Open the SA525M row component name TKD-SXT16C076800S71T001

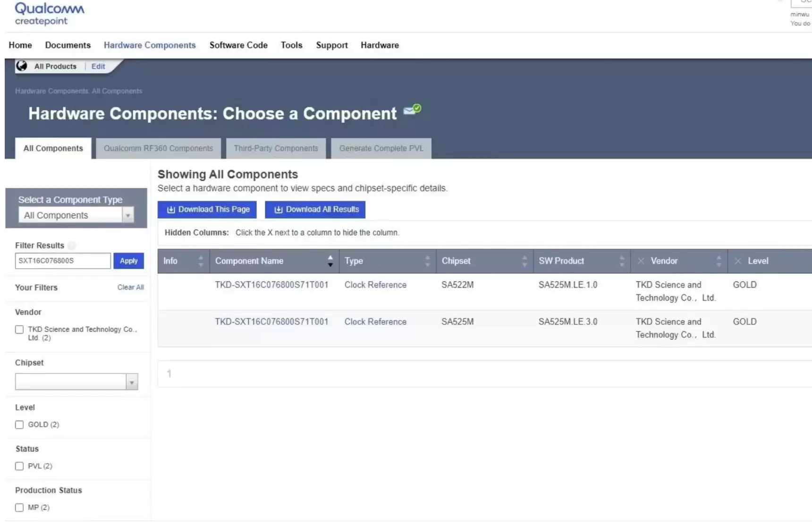point(271,322)
